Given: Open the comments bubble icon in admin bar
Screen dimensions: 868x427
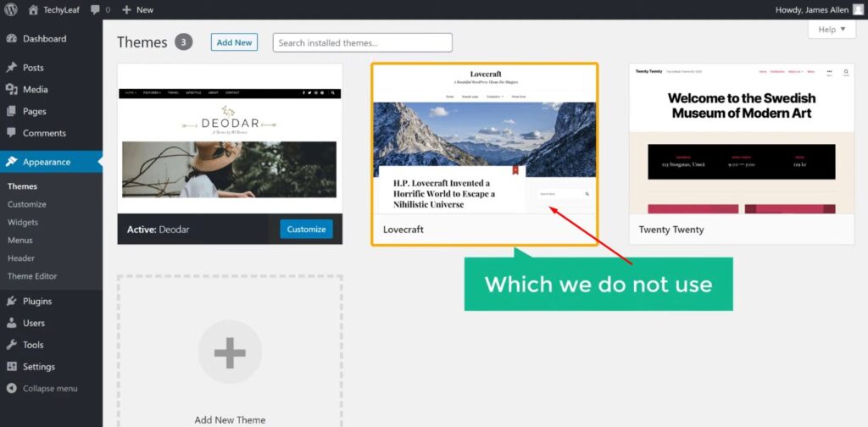Looking at the screenshot, I should click(x=95, y=10).
